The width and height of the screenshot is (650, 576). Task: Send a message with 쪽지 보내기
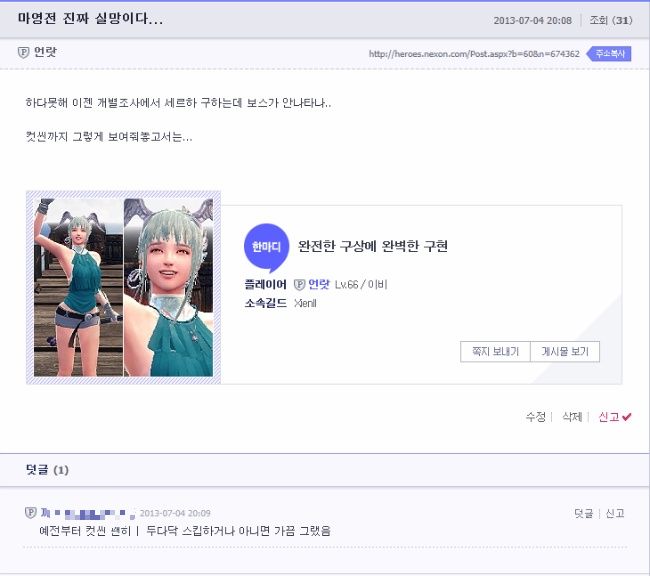pyautogui.click(x=495, y=352)
